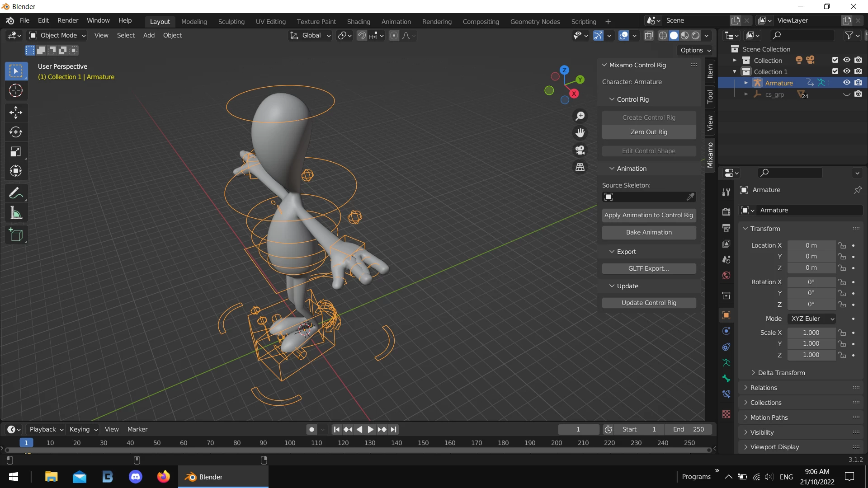Viewport: 868px width, 488px height.
Task: Expand the Delta Transform section
Action: point(781,373)
